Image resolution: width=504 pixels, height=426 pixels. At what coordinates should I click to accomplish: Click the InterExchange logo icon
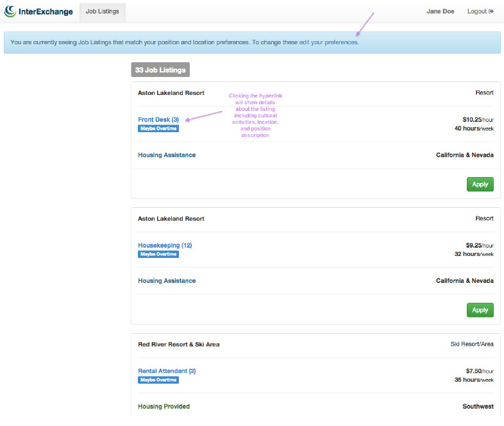[10, 11]
